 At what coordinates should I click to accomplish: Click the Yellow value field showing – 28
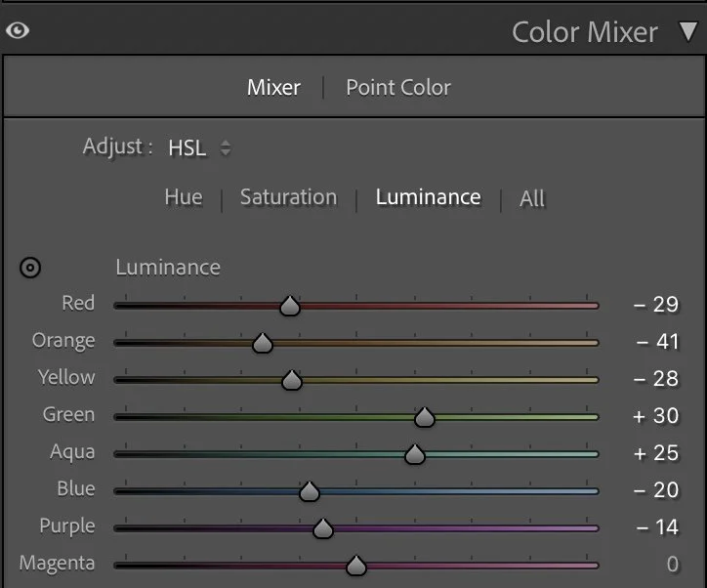(656, 379)
